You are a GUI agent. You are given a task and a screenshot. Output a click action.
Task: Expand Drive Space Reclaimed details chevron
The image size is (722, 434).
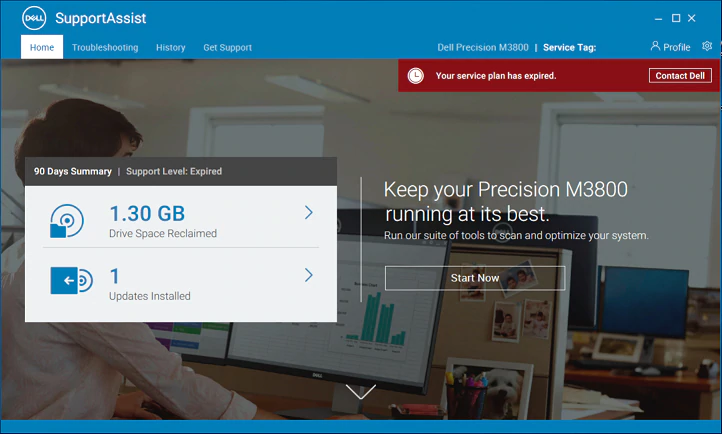point(309,213)
